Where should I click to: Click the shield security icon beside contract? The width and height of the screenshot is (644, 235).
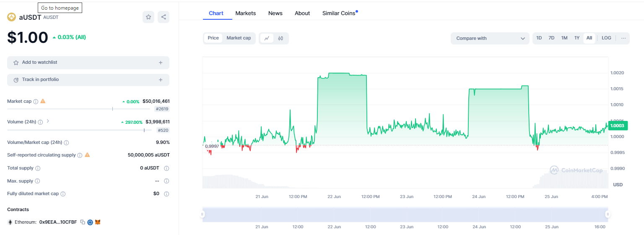(x=90, y=222)
